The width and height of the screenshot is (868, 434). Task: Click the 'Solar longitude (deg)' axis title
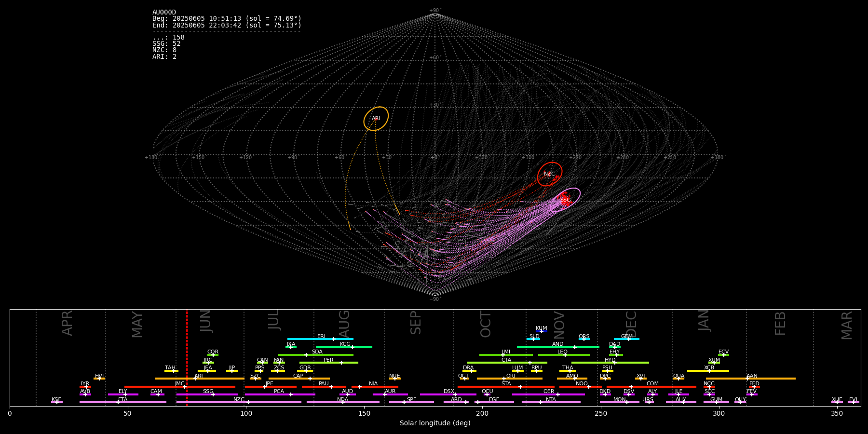coord(435,423)
